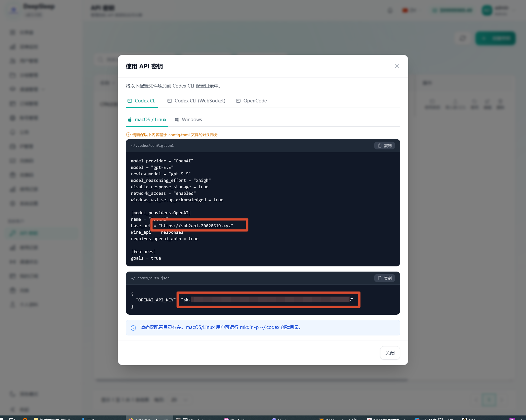Click the config.toml 文件的开头部分 warning text
526x420 pixels.
pos(175,134)
